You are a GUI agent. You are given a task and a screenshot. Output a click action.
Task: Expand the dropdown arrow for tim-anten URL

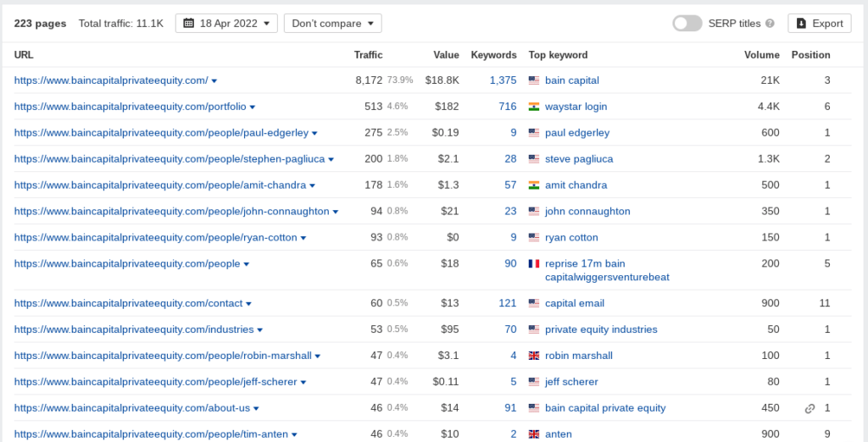coord(294,435)
